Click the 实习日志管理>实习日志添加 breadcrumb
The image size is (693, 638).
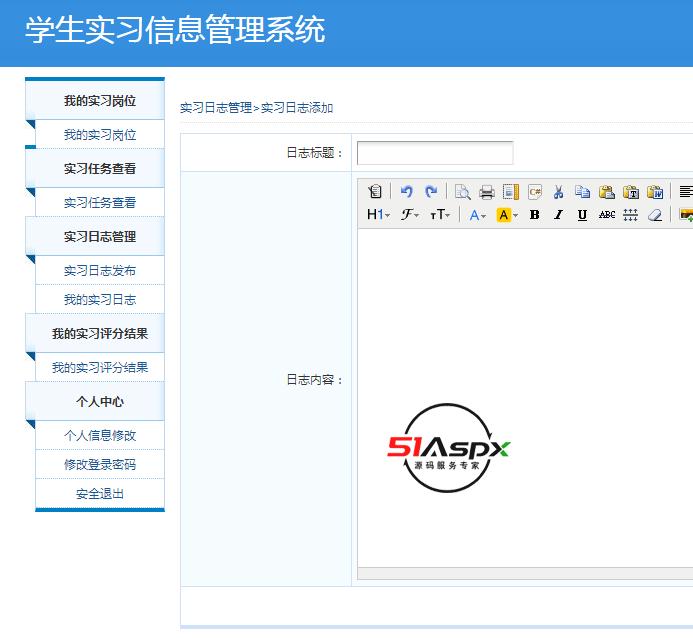pos(256,108)
